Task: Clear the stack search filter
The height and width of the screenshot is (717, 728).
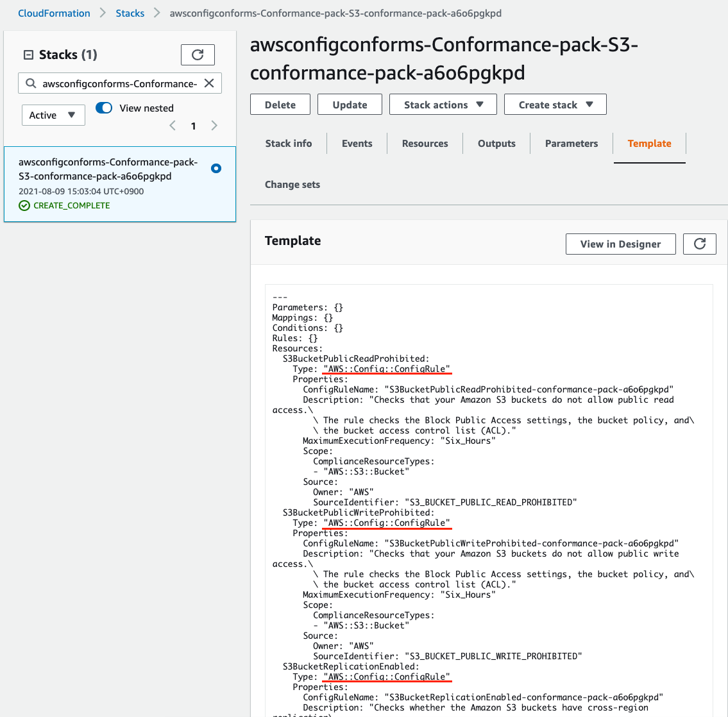Action: click(209, 83)
